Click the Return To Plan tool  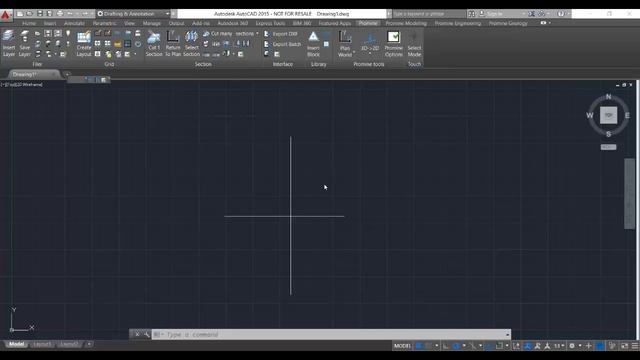[x=173, y=43]
